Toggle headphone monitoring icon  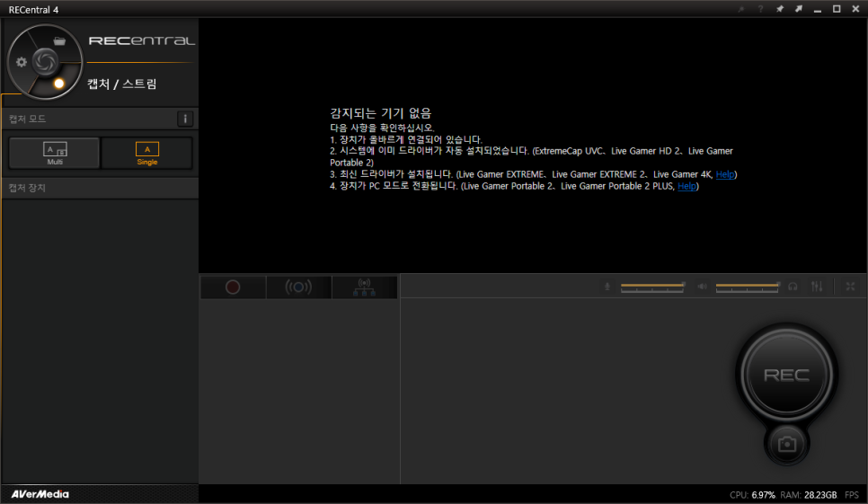point(793,286)
